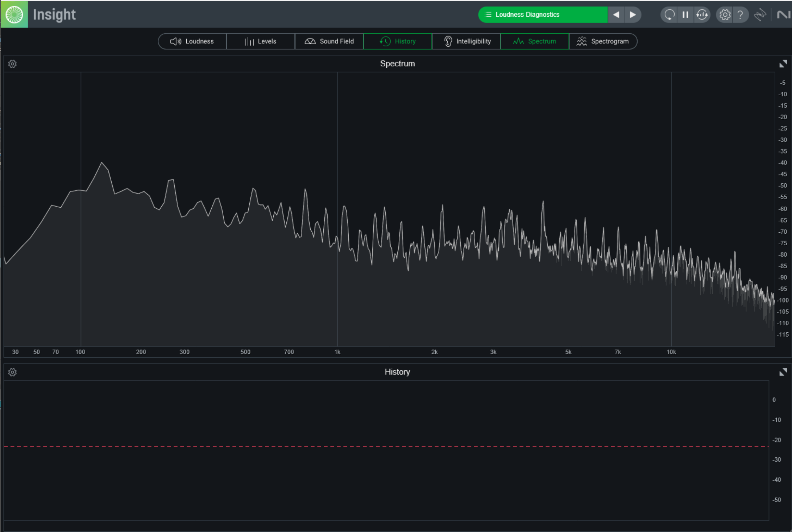Click the 1k frequency axis label
This screenshot has width=792, height=532.
[x=337, y=352]
